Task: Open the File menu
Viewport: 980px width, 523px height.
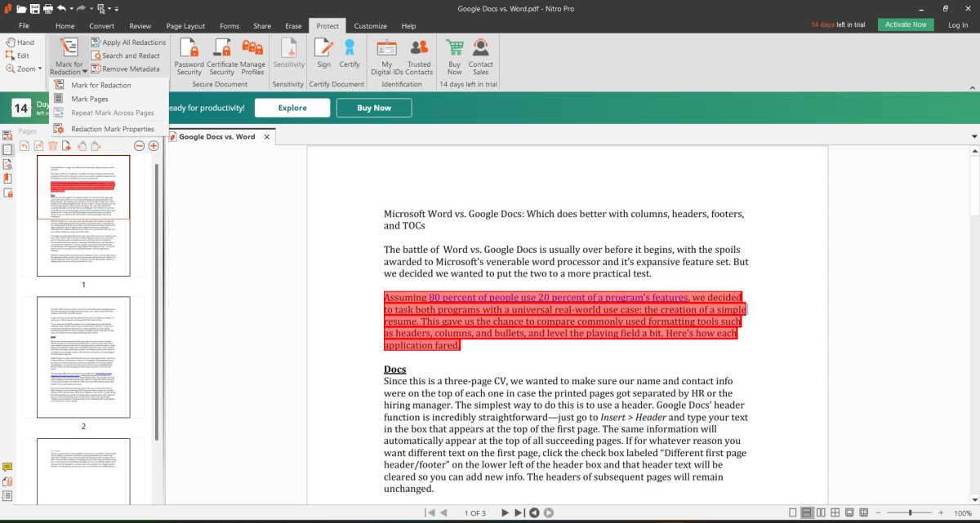Action: (24, 26)
